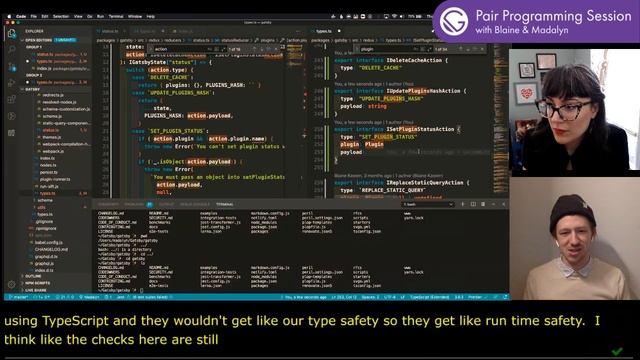Open the Explorer view in activity bar
Screen dimensions: 640x360
[x=12, y=33]
